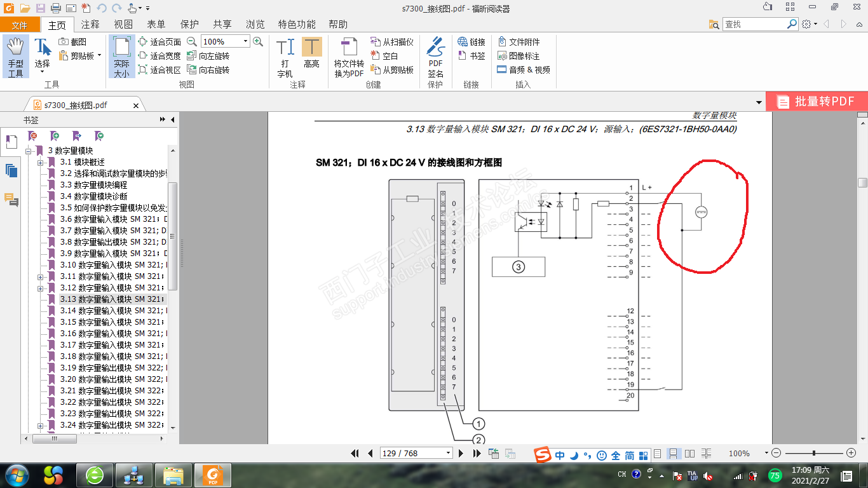868x488 pixels.
Task: Insert a Link (链接)
Action: tap(471, 42)
